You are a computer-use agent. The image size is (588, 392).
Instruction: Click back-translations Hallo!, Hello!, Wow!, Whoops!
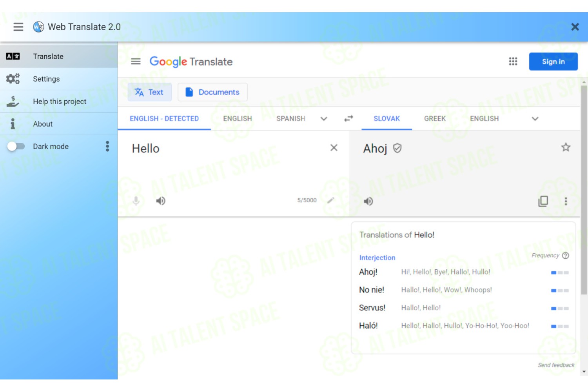coord(446,290)
